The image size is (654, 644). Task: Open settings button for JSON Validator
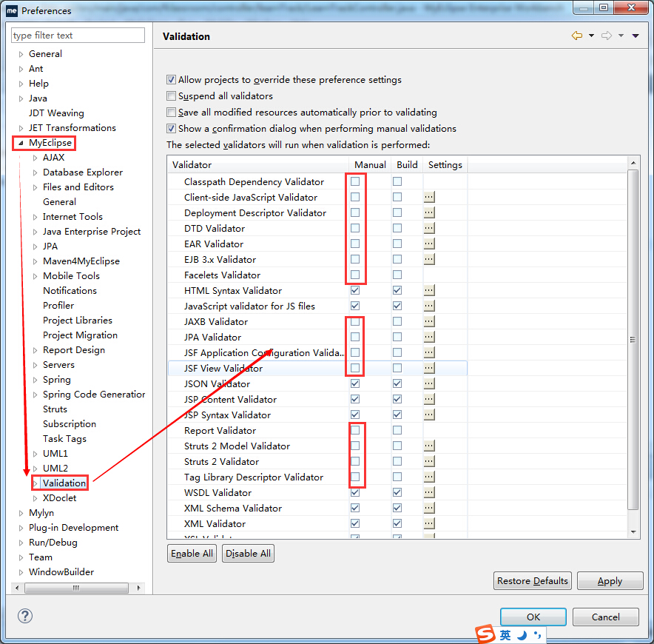(429, 383)
